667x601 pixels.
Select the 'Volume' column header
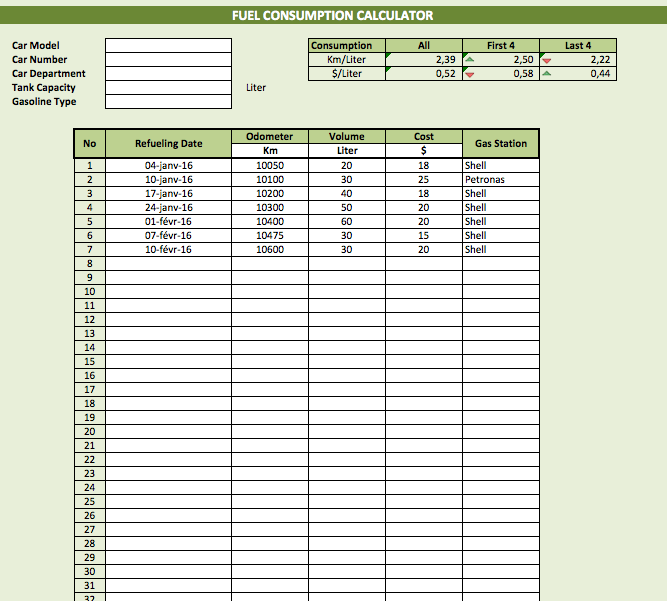click(347, 137)
